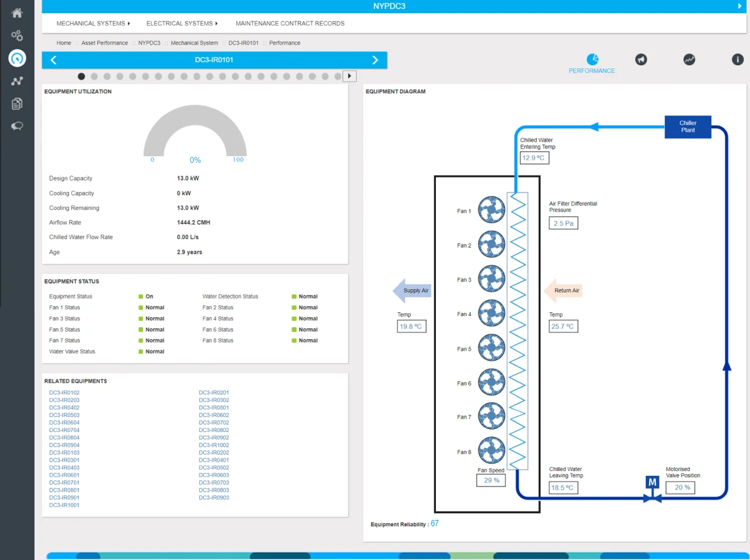Open related equipment DC3-IR0903

[x=214, y=498]
